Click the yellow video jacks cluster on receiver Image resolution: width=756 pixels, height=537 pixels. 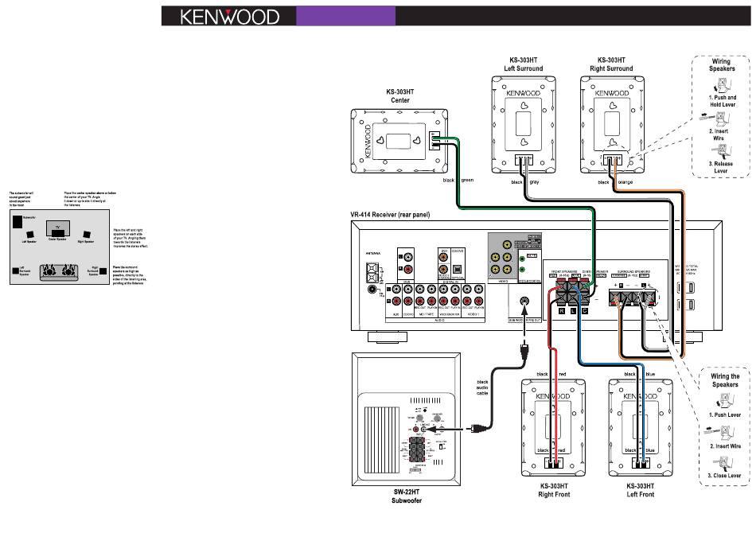501,258
